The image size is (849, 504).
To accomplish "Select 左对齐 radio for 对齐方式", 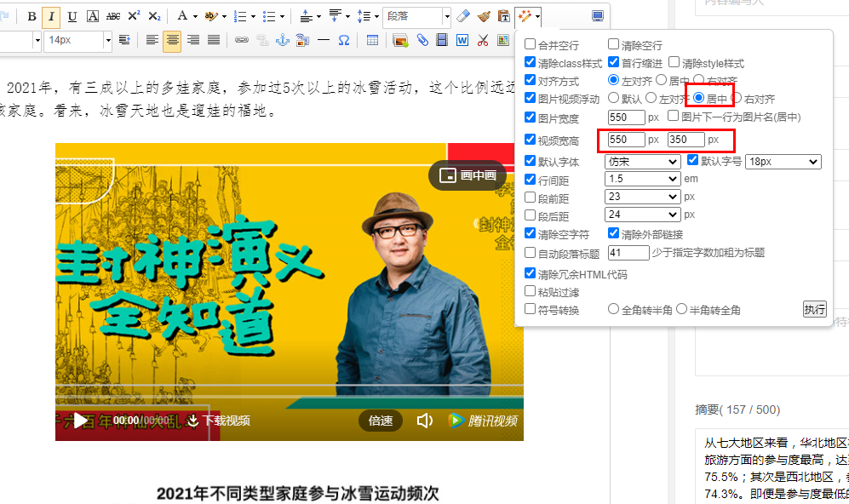I will [x=613, y=80].
